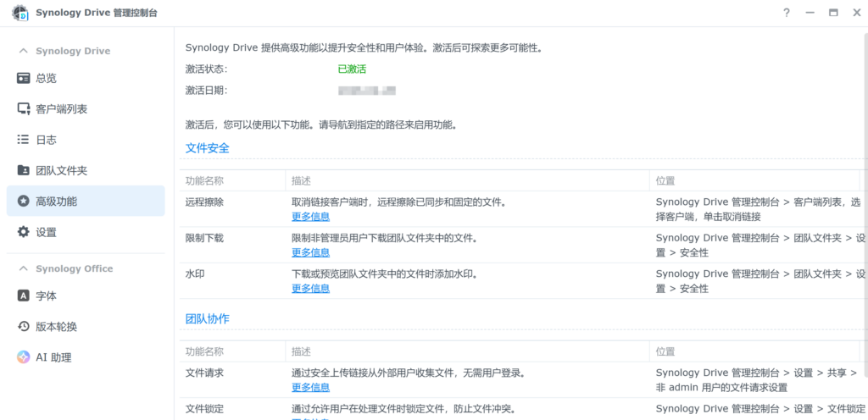Click the 客户端列表 client list icon
Viewport: 868px width, 420px height.
tap(24, 109)
